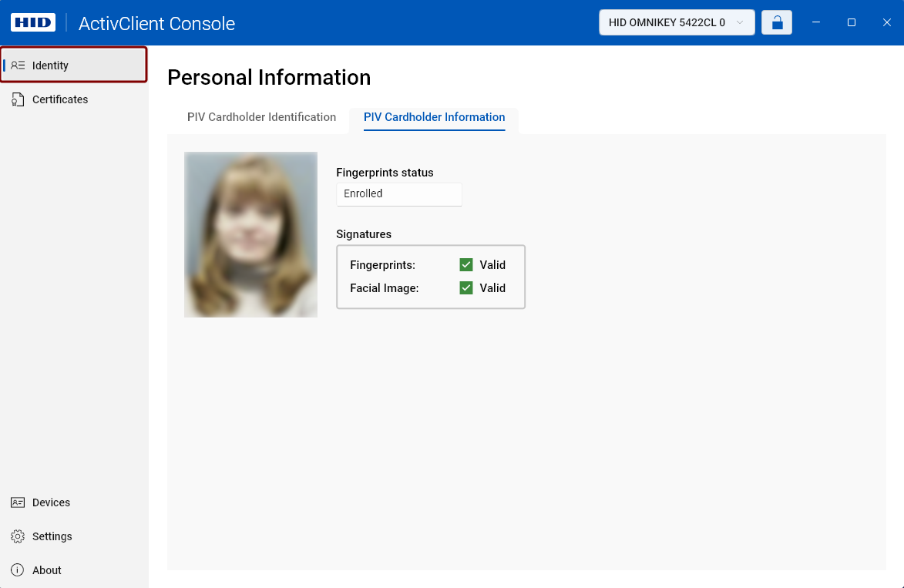The height and width of the screenshot is (588, 904).
Task: Open Certificates from the sidebar icon
Action: coord(18,99)
